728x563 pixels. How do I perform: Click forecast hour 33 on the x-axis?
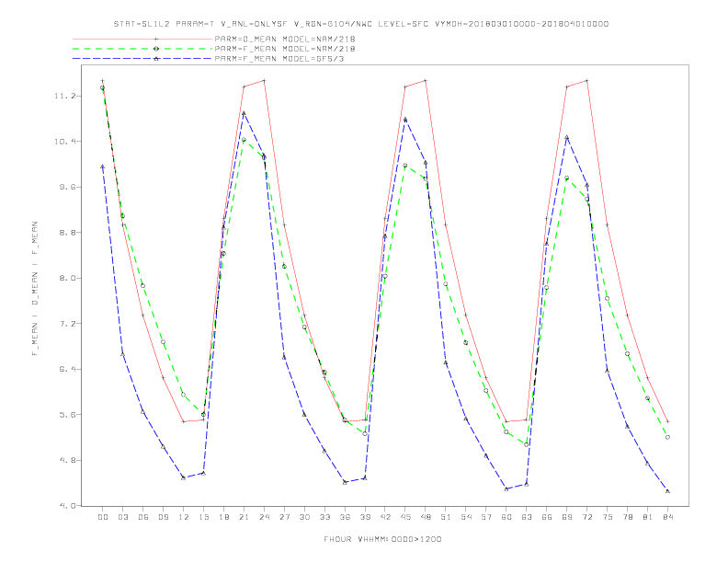(x=324, y=517)
